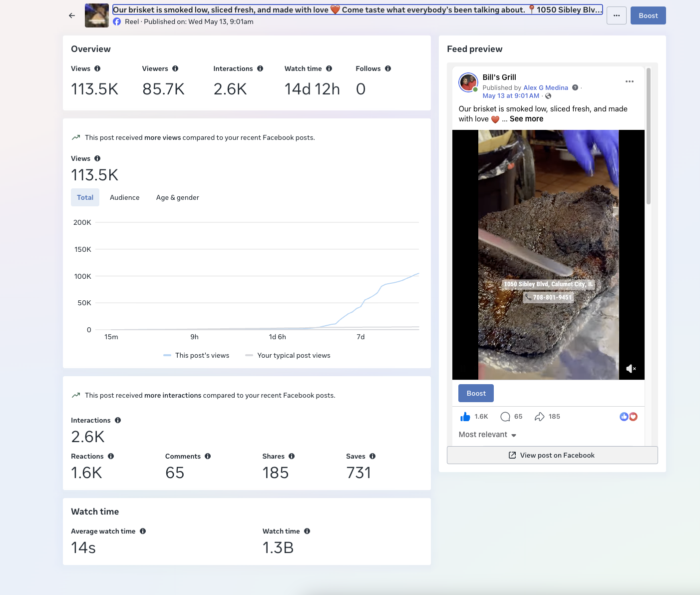The width and height of the screenshot is (700, 595).
Task: Show info for Shares metric
Action: click(x=292, y=456)
